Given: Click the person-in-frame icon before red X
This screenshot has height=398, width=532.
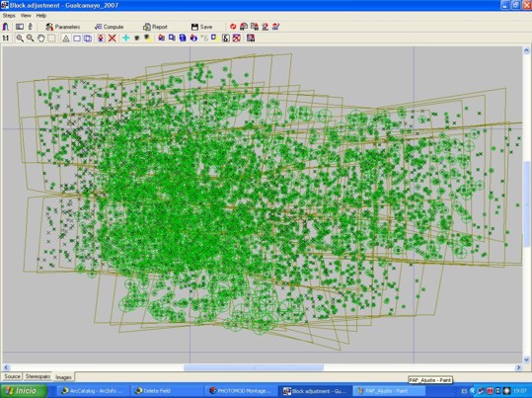Looking at the screenshot, I should (101, 39).
